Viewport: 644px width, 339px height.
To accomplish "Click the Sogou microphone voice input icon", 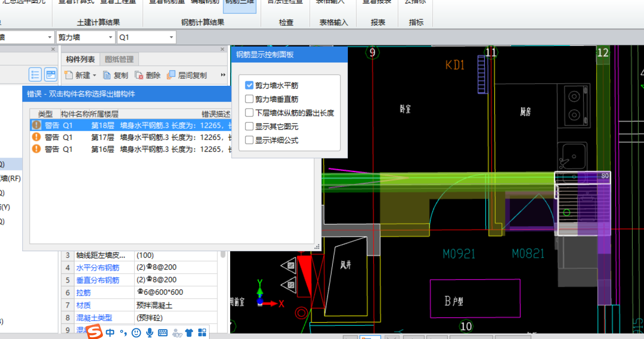I will pyautogui.click(x=149, y=333).
